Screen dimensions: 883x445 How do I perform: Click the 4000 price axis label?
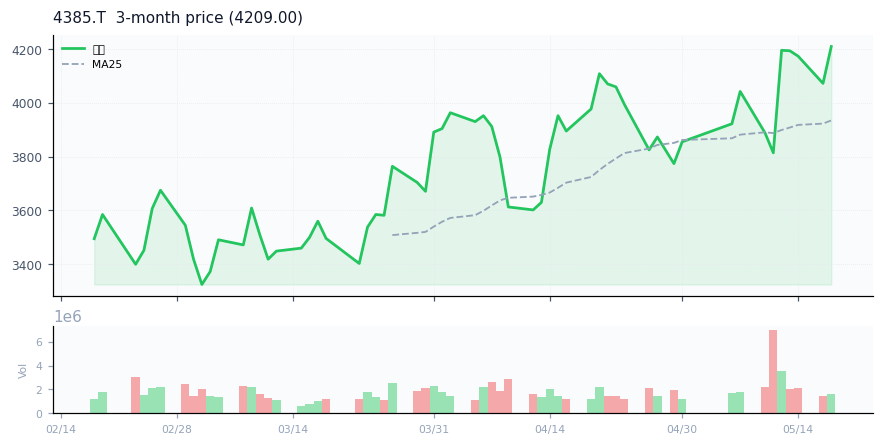click(x=27, y=104)
